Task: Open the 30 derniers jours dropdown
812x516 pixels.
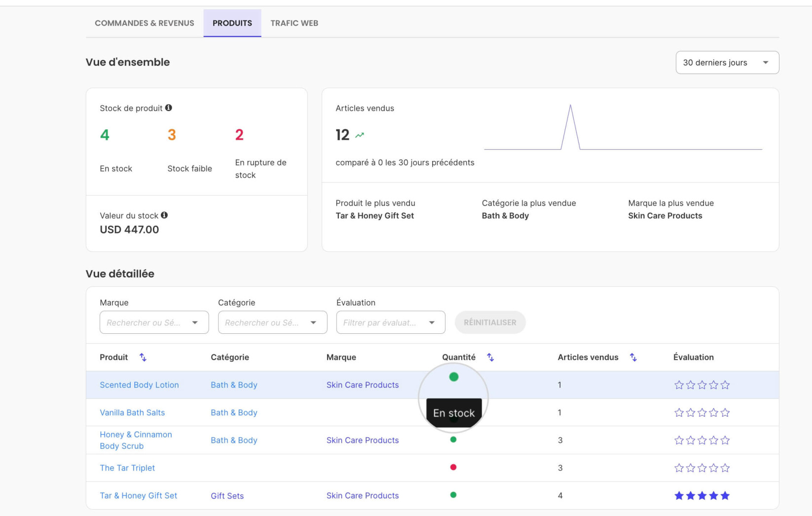Action: pos(727,63)
